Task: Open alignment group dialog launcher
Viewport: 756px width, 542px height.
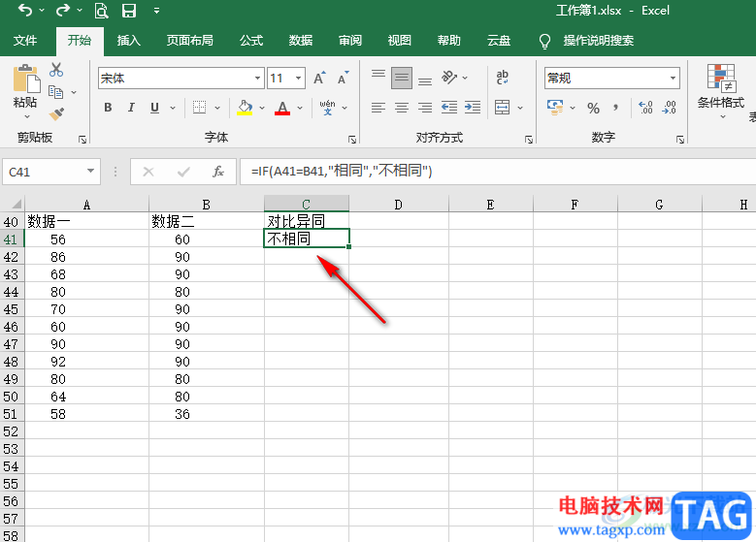Action: [529, 140]
